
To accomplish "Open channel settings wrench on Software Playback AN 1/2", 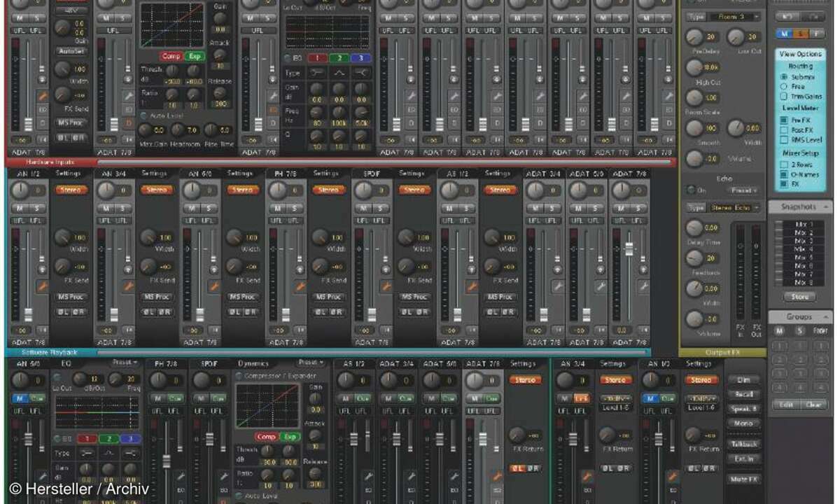I will coord(42,286).
